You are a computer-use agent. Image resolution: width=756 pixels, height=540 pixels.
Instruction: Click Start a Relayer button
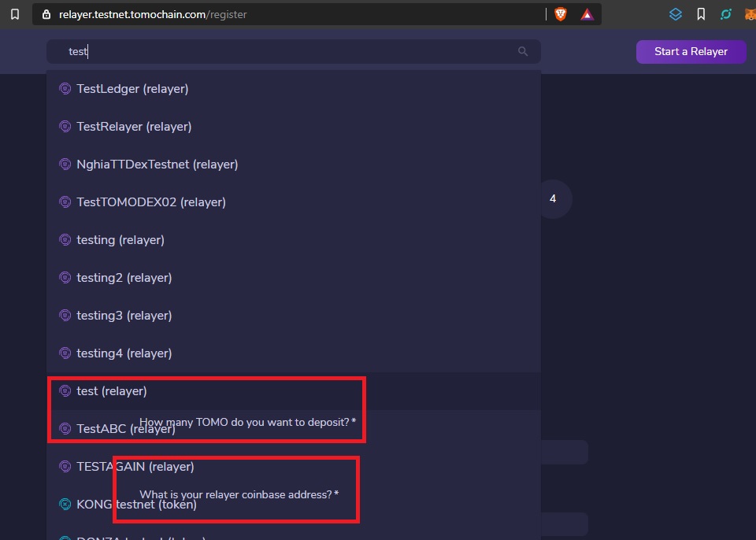tap(691, 52)
